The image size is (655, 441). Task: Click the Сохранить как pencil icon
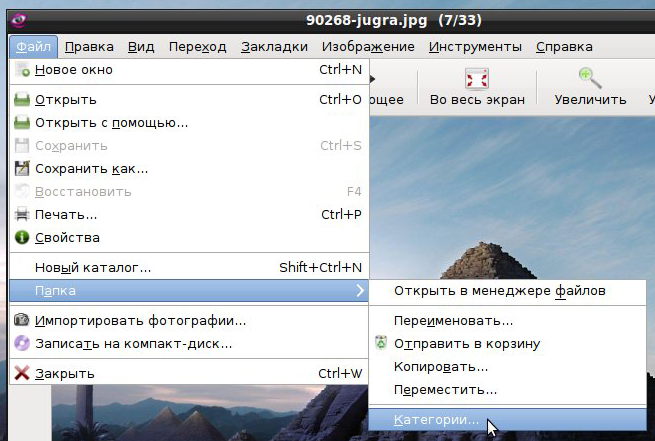(x=22, y=168)
